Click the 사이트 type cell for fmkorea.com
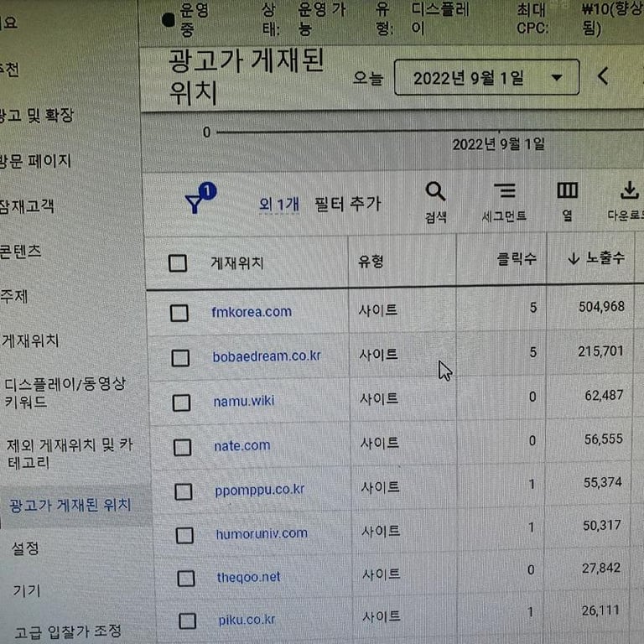This screenshot has height=644, width=644. pos(378,310)
